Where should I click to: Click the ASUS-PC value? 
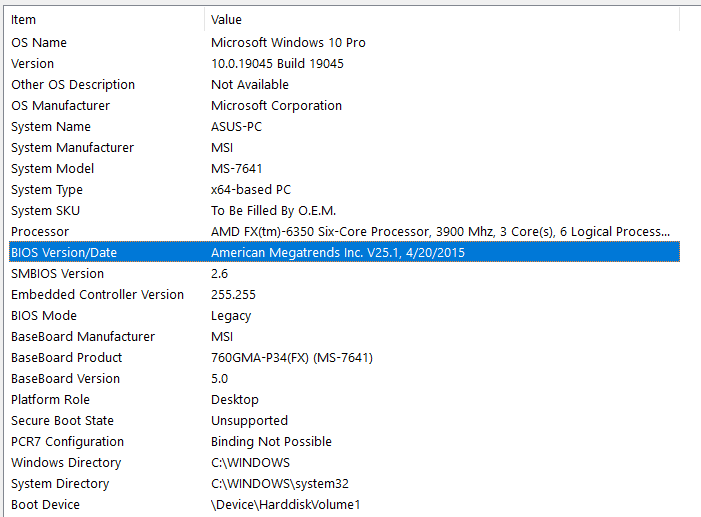(x=236, y=127)
